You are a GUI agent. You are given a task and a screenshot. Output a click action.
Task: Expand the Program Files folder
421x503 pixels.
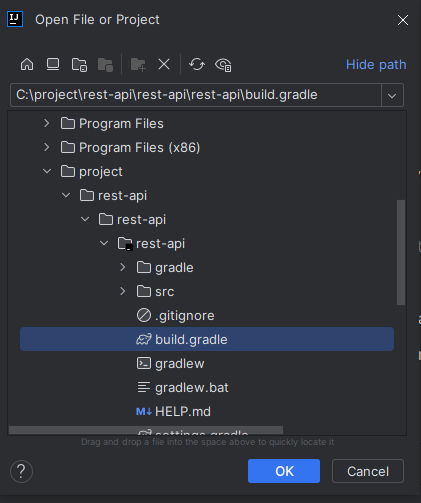click(47, 124)
